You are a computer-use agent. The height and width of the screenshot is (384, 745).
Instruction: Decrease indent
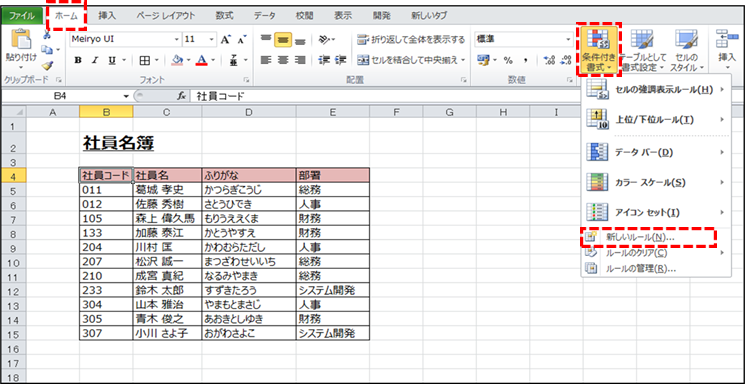pos(324,60)
